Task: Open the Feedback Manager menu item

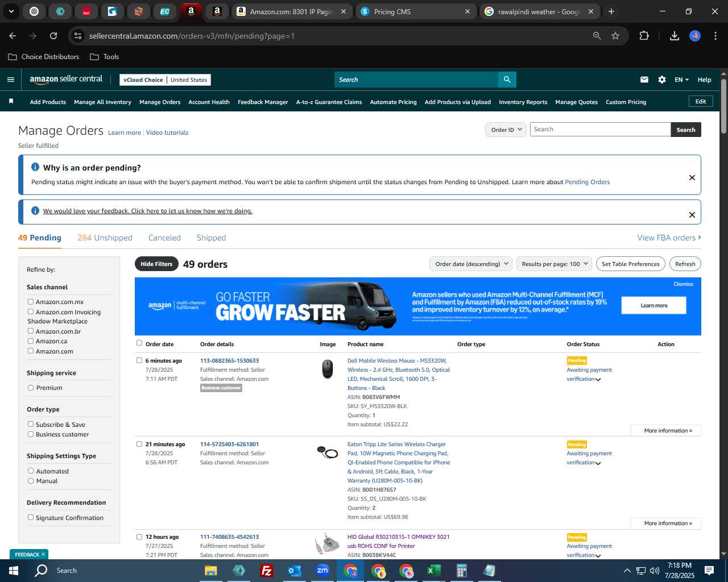Action: point(263,102)
